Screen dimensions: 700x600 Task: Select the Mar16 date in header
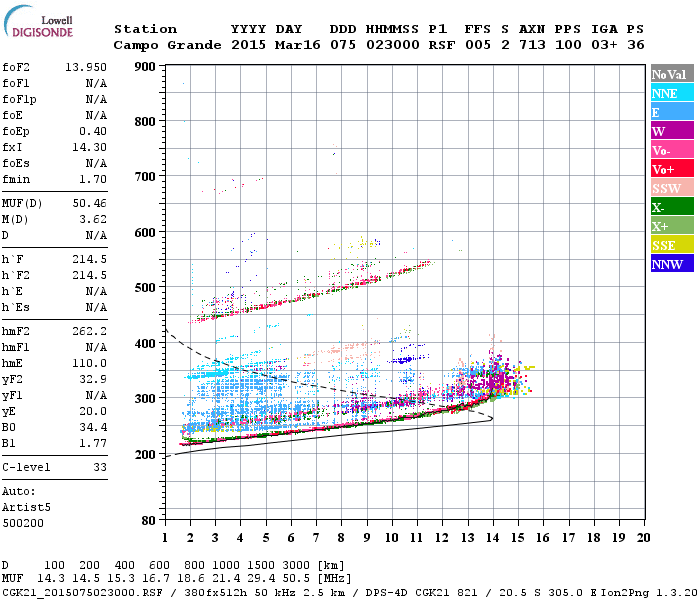tap(297, 45)
